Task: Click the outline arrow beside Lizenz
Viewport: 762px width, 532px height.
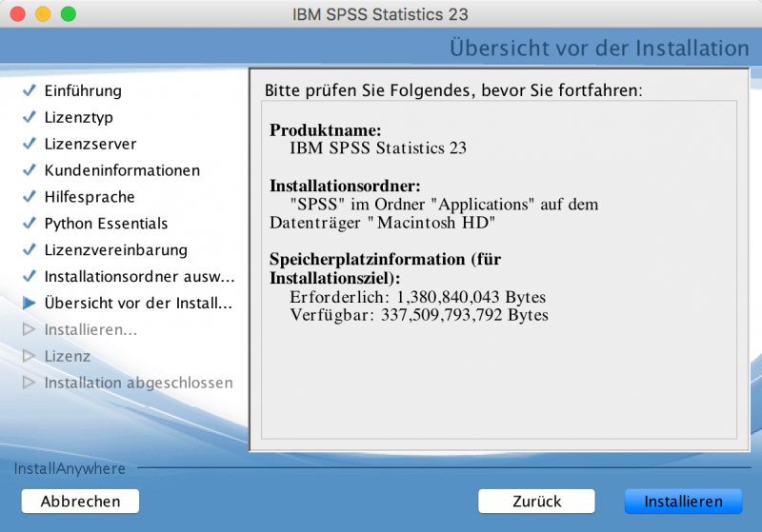Action: (30, 356)
